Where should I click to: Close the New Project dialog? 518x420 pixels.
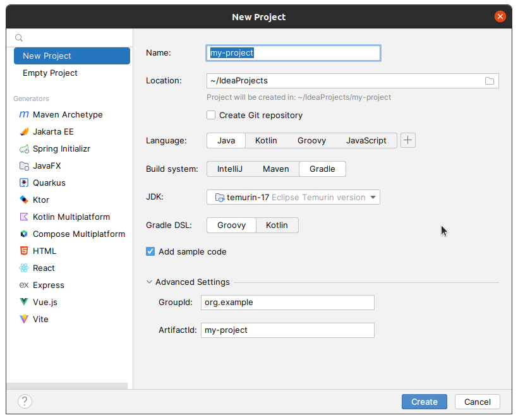click(x=500, y=16)
